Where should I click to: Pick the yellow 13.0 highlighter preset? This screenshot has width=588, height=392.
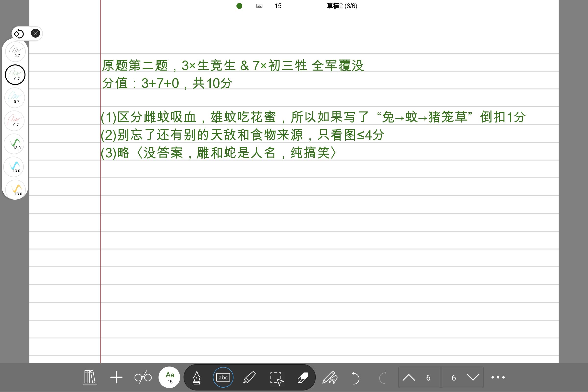(15, 190)
